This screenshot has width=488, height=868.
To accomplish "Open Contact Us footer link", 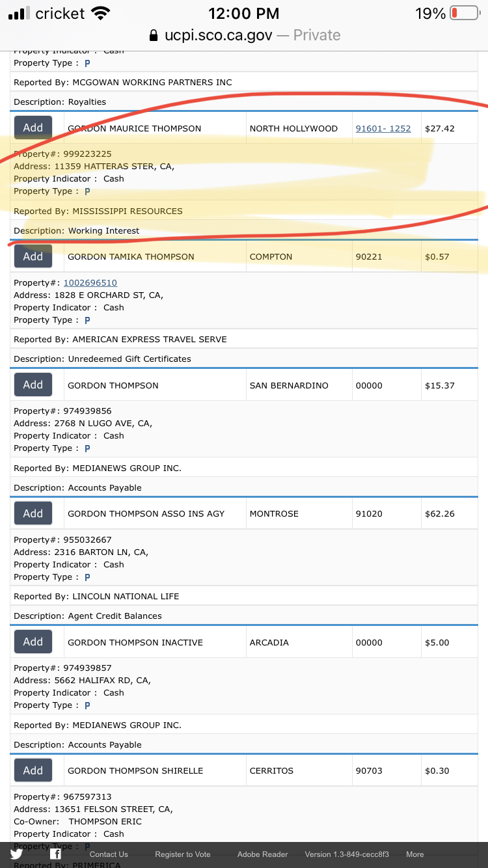I will 109,854.
